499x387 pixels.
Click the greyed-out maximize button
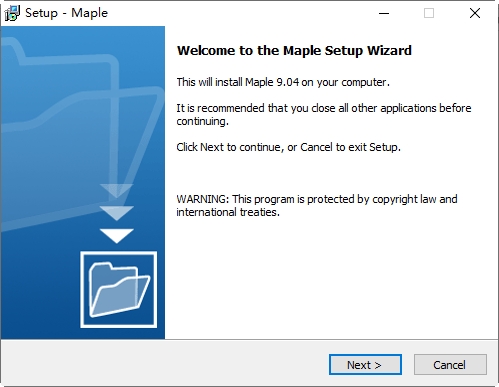(429, 13)
